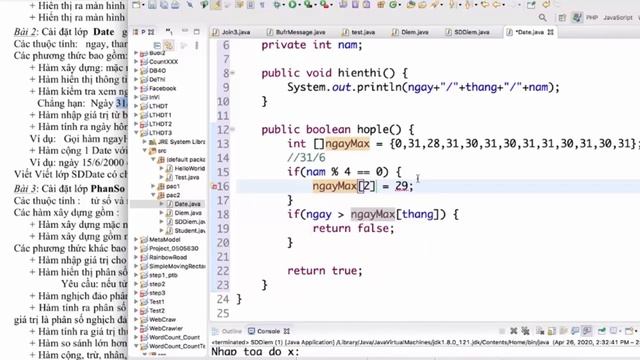Screen dimensions: 640x360
Task: Expand the JRE System Library node
Action: pos(144,142)
